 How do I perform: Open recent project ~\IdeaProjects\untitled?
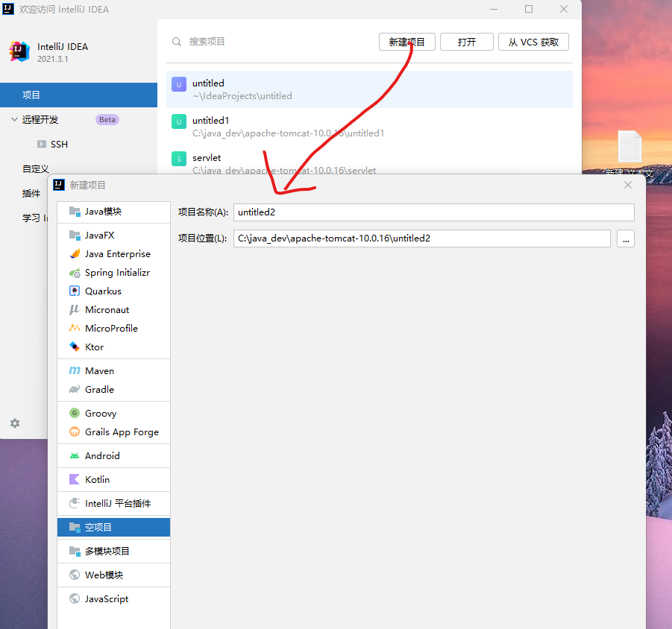click(x=369, y=89)
